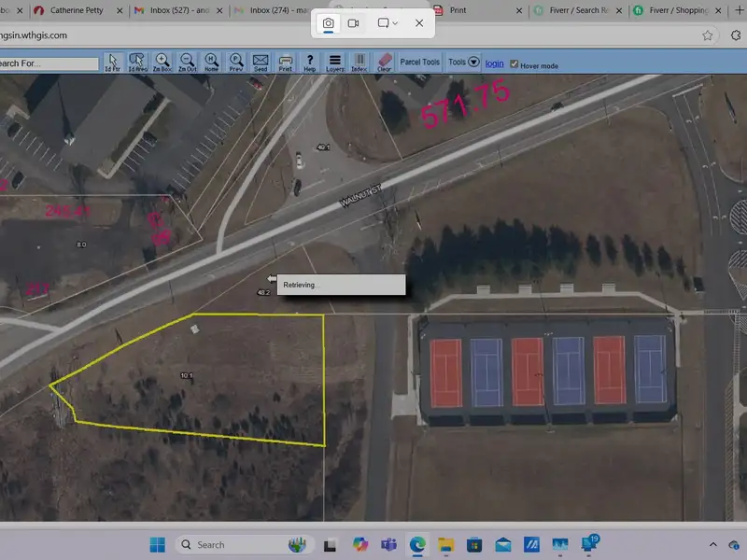Print the current map view

click(286, 63)
